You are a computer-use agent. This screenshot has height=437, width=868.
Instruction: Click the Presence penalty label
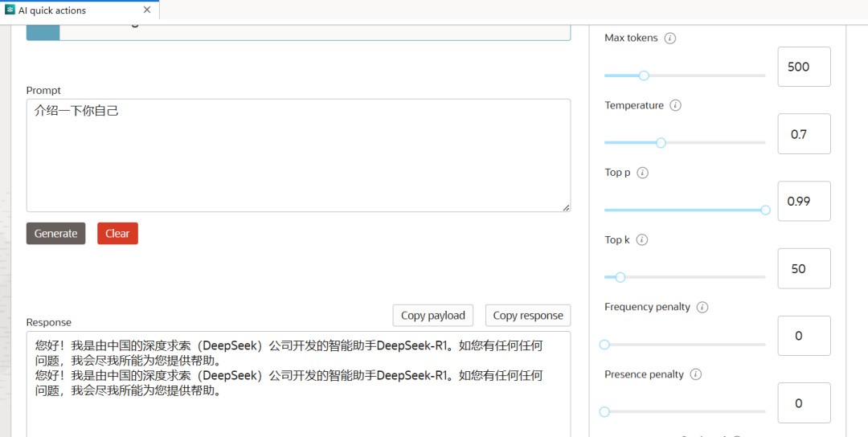pyautogui.click(x=645, y=374)
